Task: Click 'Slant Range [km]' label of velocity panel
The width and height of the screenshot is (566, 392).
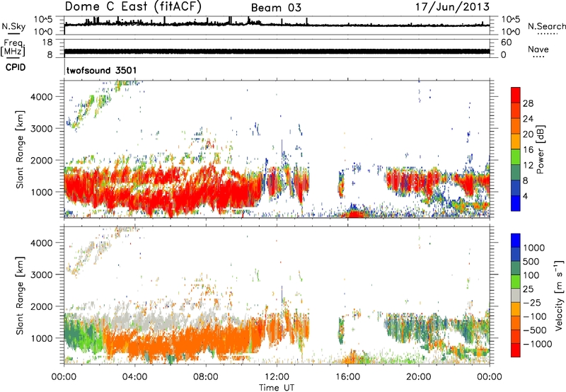Action: pos(20,296)
